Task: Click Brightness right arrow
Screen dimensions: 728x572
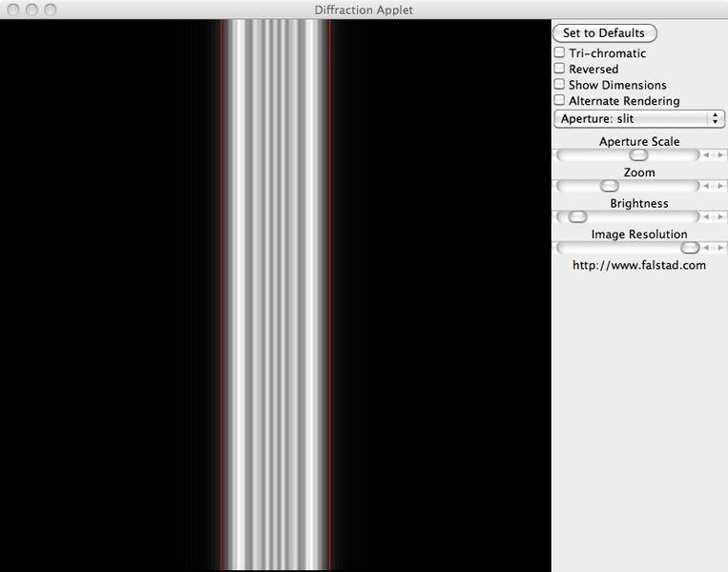Action: coord(720,216)
